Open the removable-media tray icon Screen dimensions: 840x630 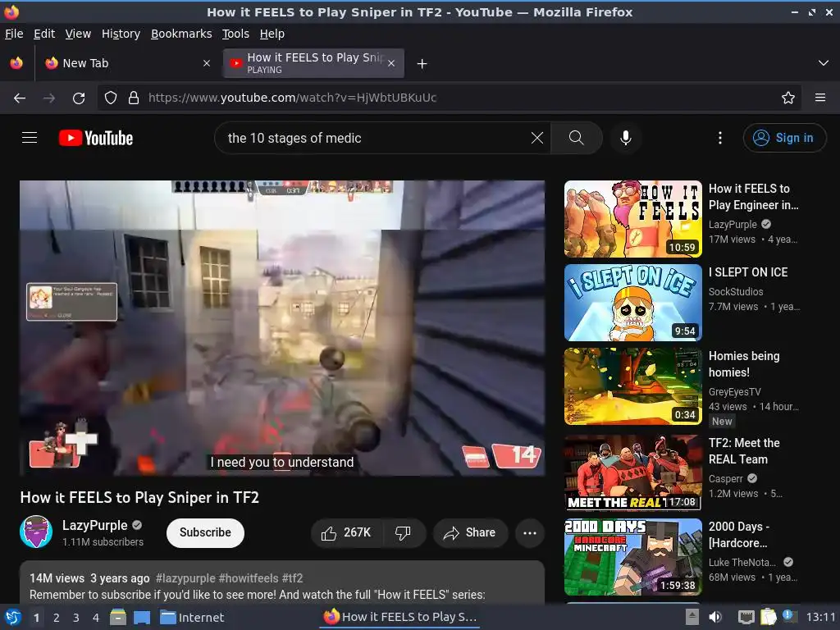(692, 617)
